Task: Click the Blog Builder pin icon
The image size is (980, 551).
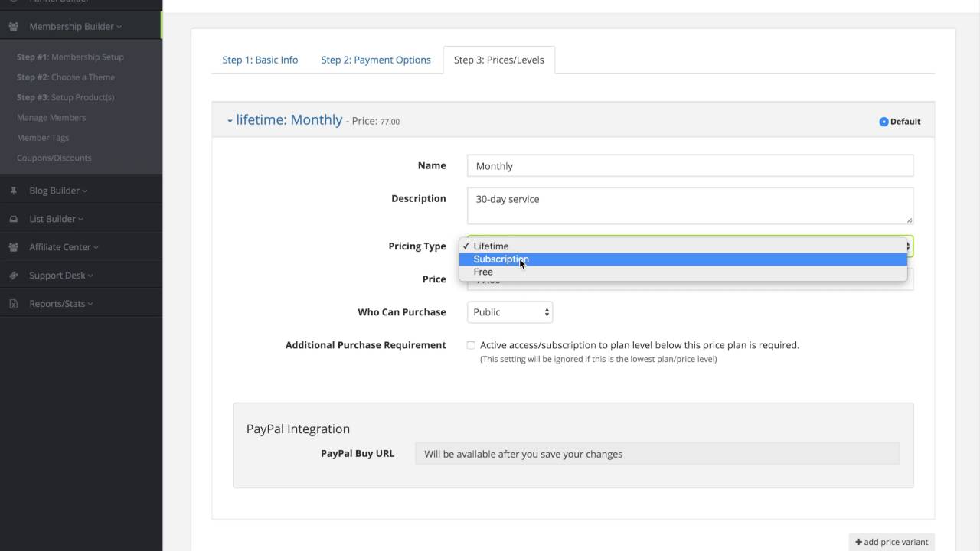Action: 14,191
